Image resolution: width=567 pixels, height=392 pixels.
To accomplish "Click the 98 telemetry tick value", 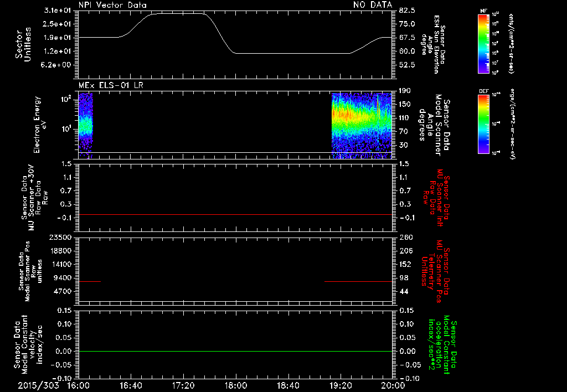I will pos(403,278).
